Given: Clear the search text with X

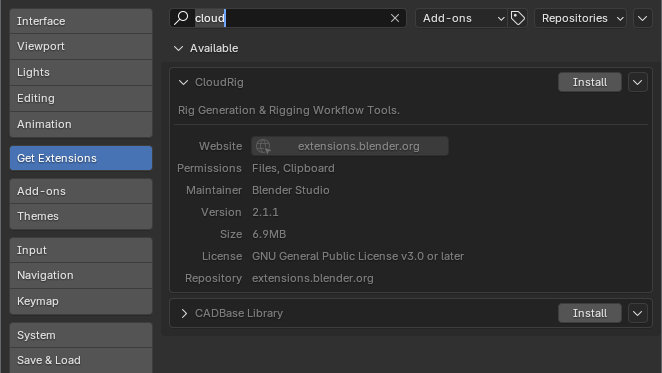Looking at the screenshot, I should [395, 18].
